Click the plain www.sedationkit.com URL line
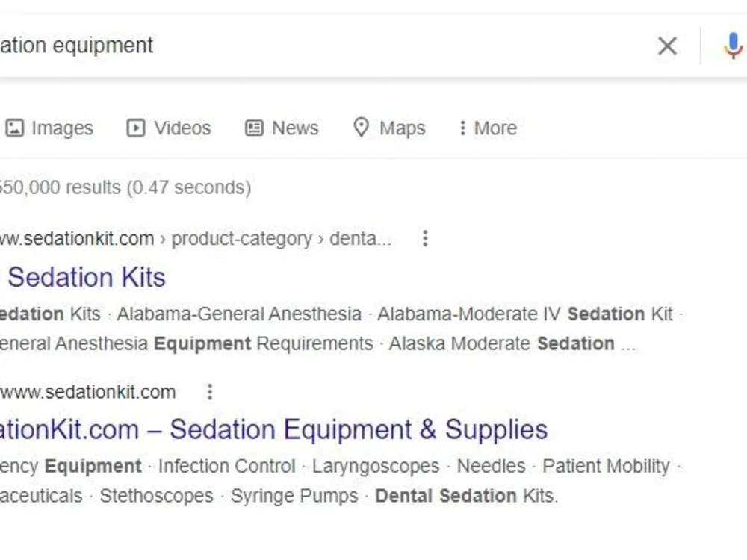Screen dimensions: 747x560 coord(87,393)
